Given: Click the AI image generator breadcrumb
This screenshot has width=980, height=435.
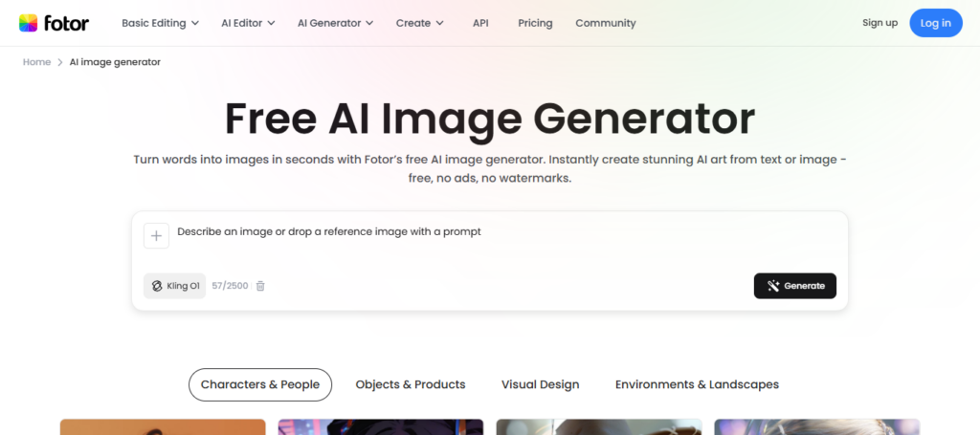Looking at the screenshot, I should click(x=115, y=62).
